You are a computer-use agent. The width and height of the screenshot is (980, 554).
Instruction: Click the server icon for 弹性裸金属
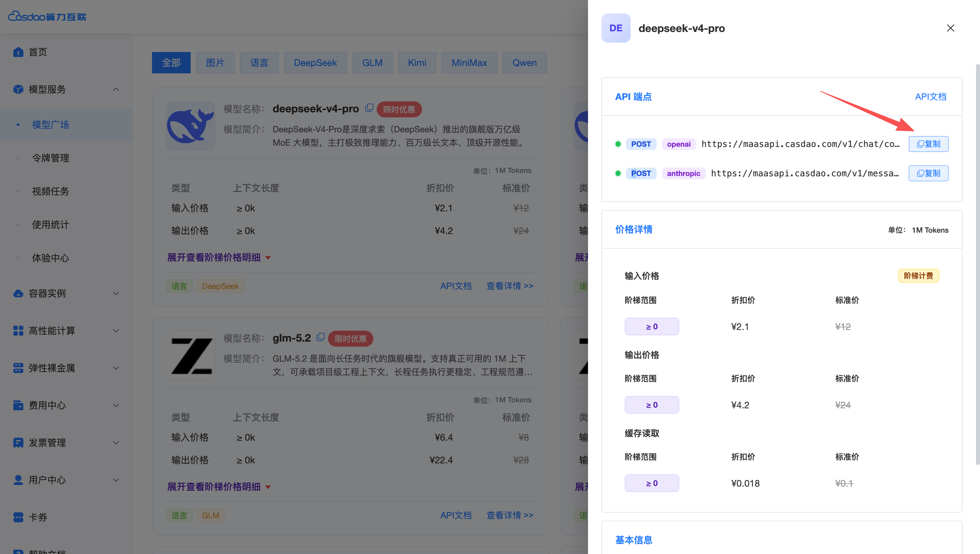pos(18,368)
